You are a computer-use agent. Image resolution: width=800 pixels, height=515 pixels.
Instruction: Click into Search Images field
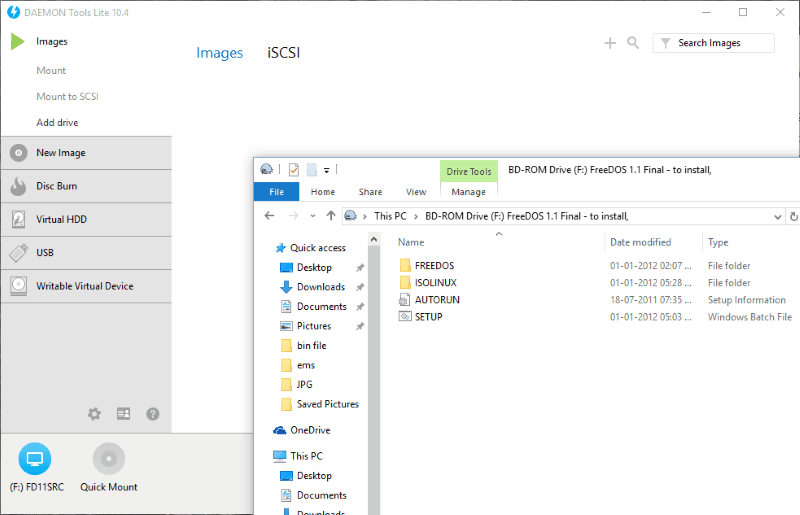tap(713, 43)
